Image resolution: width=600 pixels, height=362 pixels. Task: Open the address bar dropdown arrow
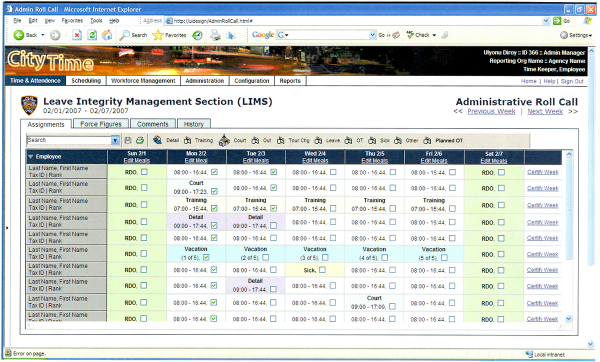(x=546, y=21)
